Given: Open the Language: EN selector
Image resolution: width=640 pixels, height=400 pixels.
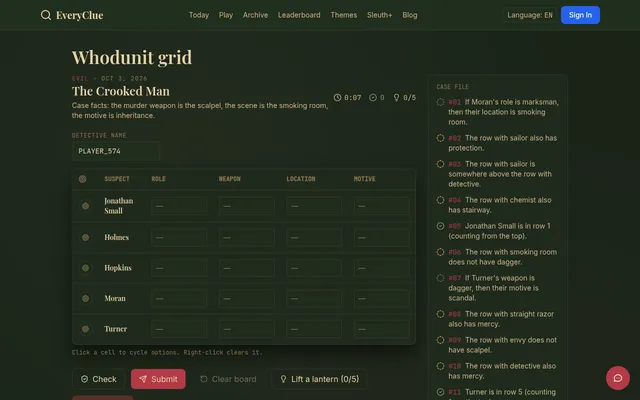Looking at the screenshot, I should pyautogui.click(x=530, y=15).
